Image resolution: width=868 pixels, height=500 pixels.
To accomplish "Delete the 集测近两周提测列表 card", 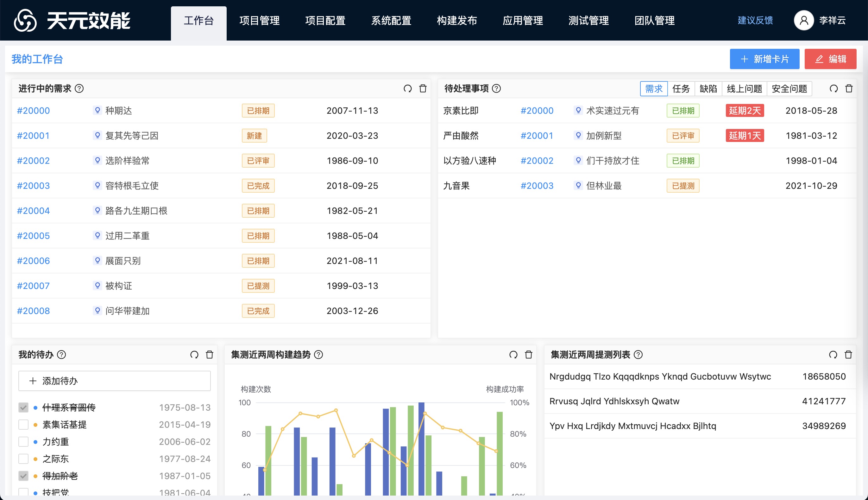I will [848, 354].
